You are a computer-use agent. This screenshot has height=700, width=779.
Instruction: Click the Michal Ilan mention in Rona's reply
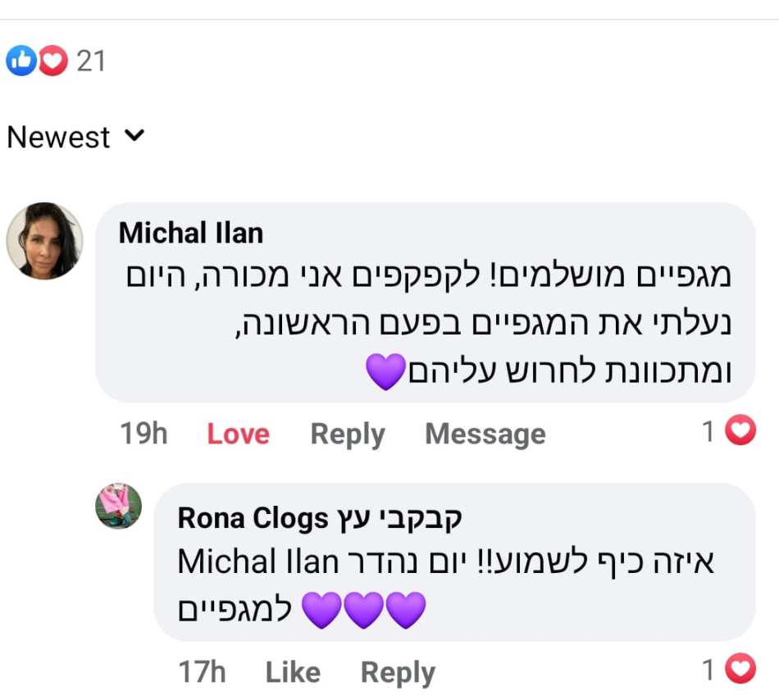(257, 562)
